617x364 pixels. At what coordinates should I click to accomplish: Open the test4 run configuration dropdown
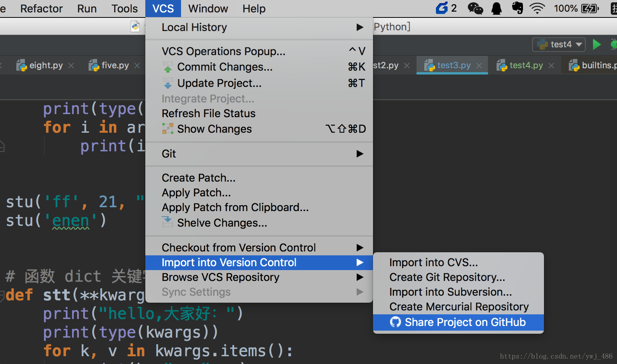[x=559, y=44]
